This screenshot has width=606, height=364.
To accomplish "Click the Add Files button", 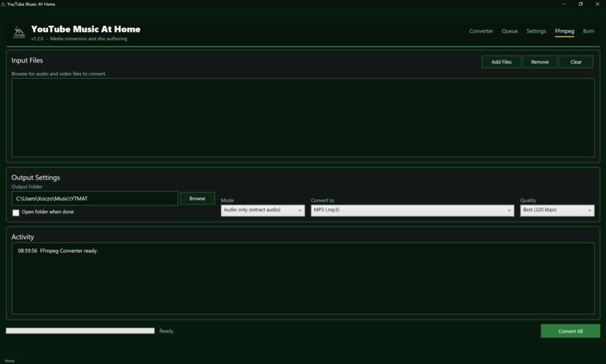I will [501, 62].
